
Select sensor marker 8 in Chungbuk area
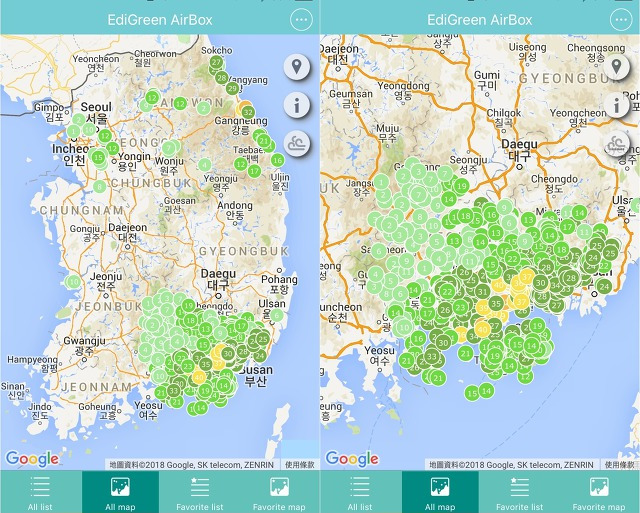pos(99,187)
